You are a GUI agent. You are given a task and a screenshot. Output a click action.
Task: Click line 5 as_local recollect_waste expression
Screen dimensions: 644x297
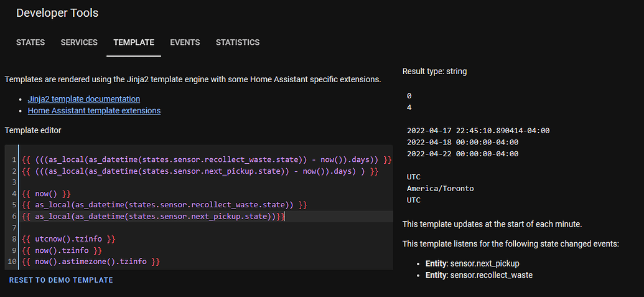[164, 205]
